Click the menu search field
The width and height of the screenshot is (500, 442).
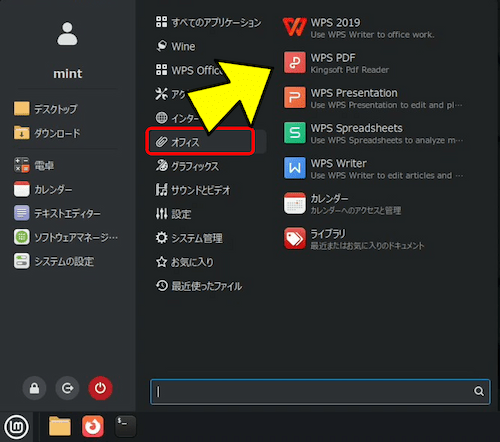(x=320, y=392)
